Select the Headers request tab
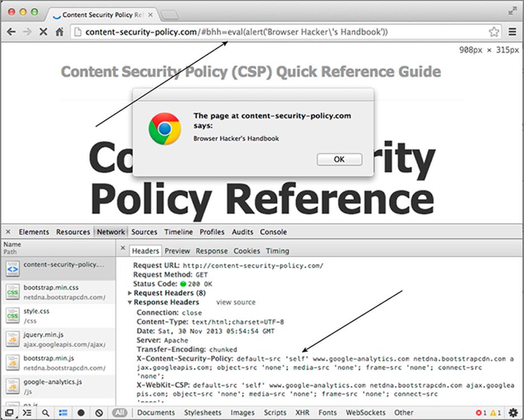Viewport: 524px width, 420px height. (145, 251)
